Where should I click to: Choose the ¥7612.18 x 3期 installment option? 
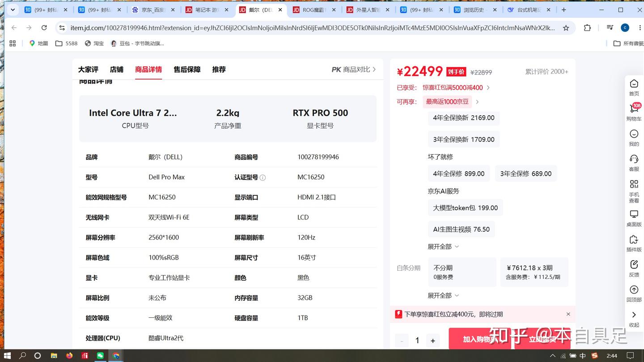534,272
